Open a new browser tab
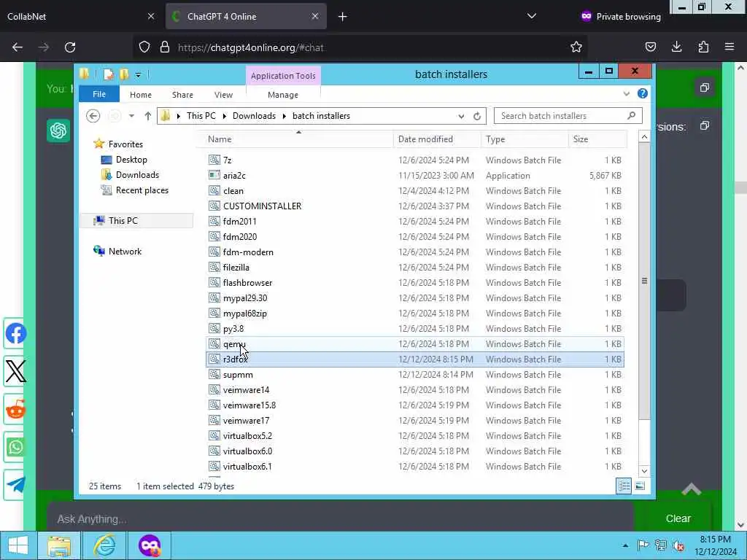Screen dimensions: 747x560 342,17
